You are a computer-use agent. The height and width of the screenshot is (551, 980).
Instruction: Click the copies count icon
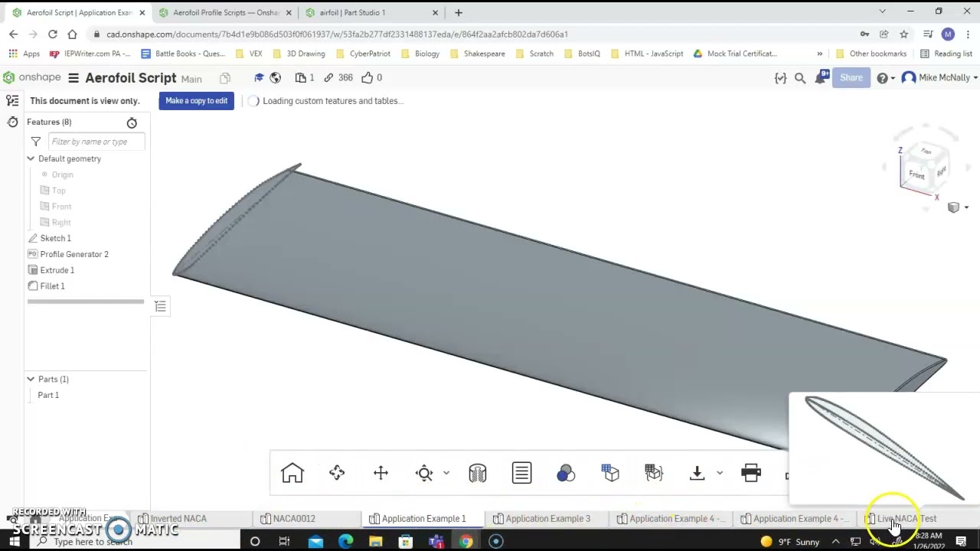click(x=305, y=77)
